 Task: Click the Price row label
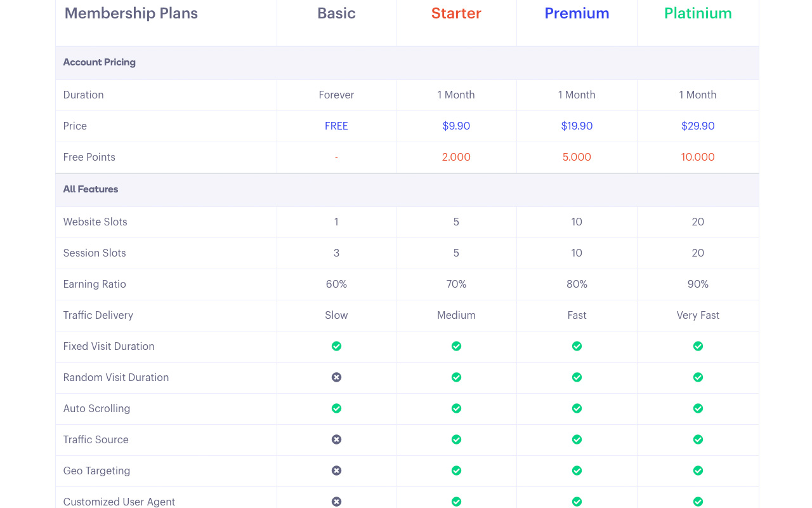click(x=75, y=126)
